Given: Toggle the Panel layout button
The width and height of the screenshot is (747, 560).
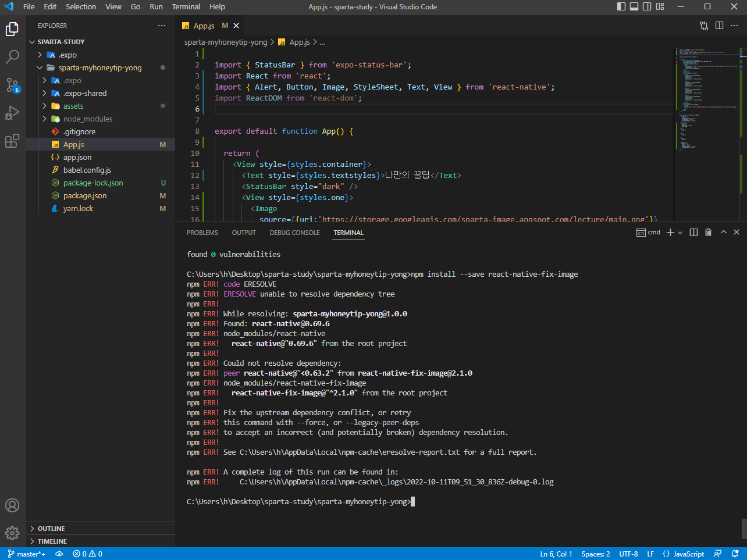Looking at the screenshot, I should pos(634,6).
